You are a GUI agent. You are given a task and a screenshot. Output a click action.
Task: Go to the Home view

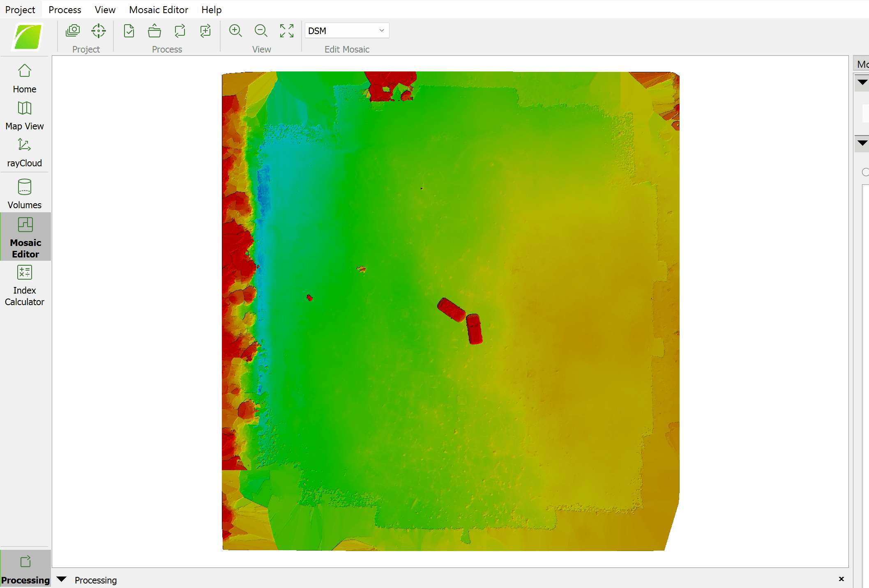coord(25,78)
